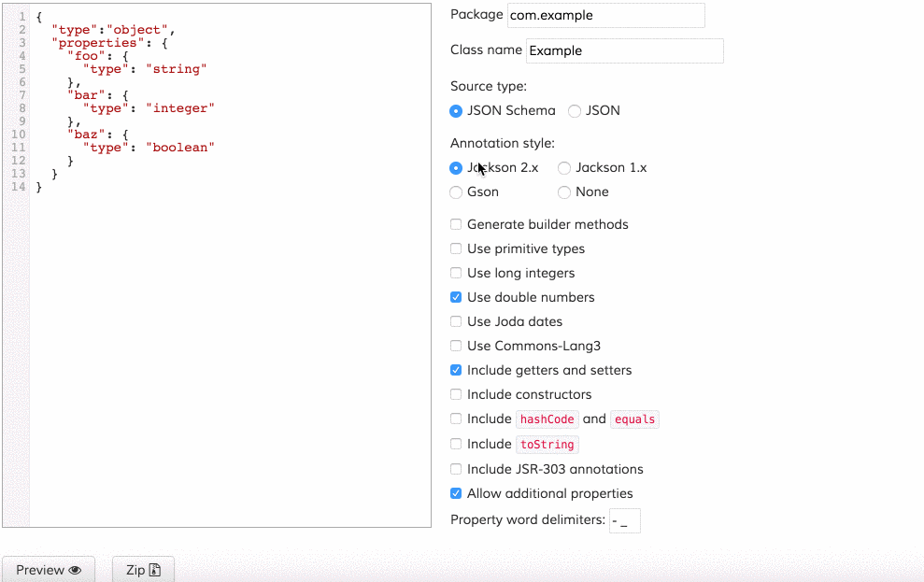924x582 pixels.
Task: Disable Use double numbers
Action: coord(456,297)
